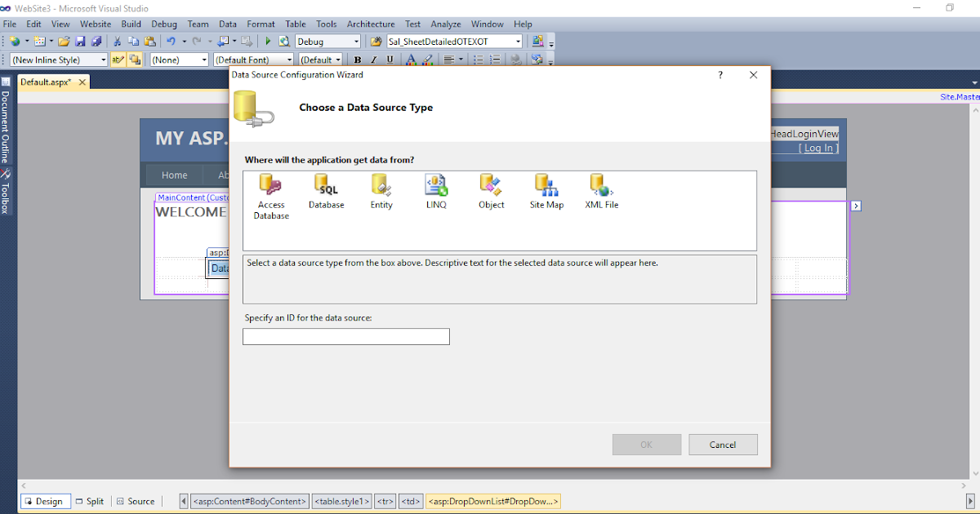Image resolution: width=980 pixels, height=514 pixels.
Task: Click the data source ID input field
Action: (345, 336)
